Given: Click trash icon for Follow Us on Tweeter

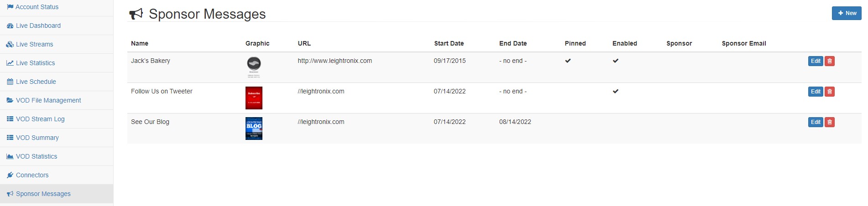Looking at the screenshot, I should (x=829, y=92).
